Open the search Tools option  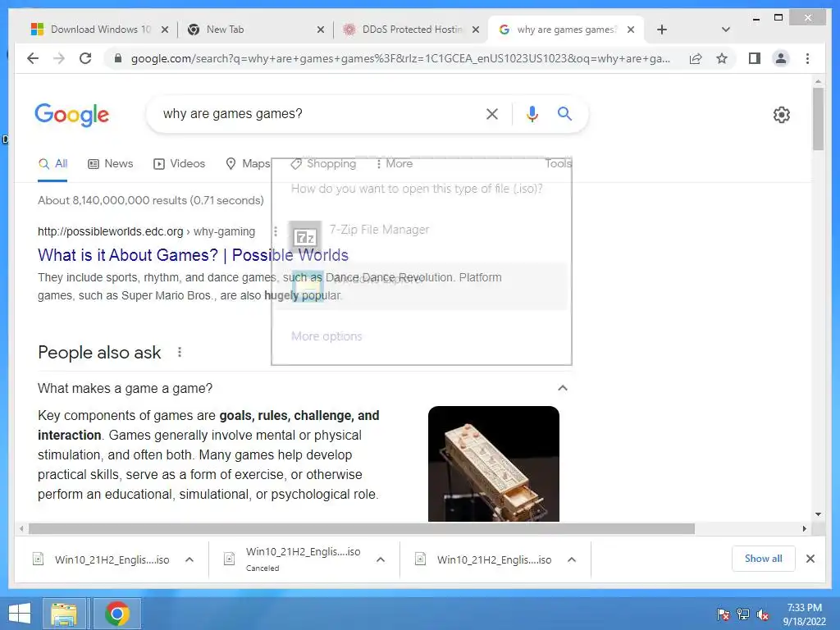(558, 164)
